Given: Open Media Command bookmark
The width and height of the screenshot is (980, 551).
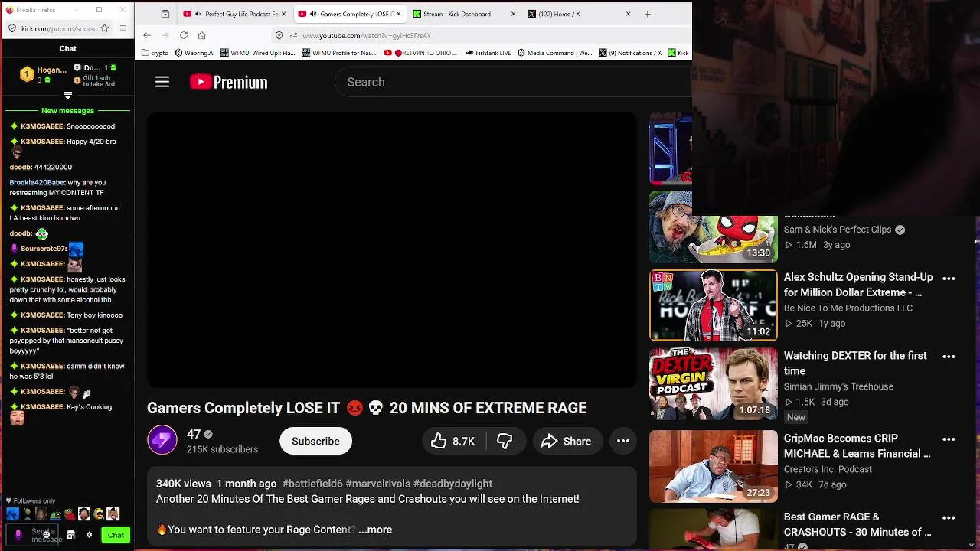Looking at the screenshot, I should coord(555,53).
